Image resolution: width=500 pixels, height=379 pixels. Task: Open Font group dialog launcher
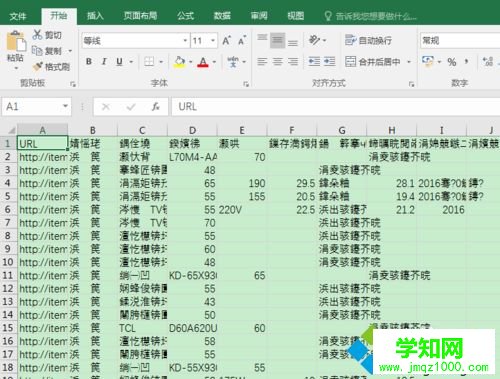[246, 84]
